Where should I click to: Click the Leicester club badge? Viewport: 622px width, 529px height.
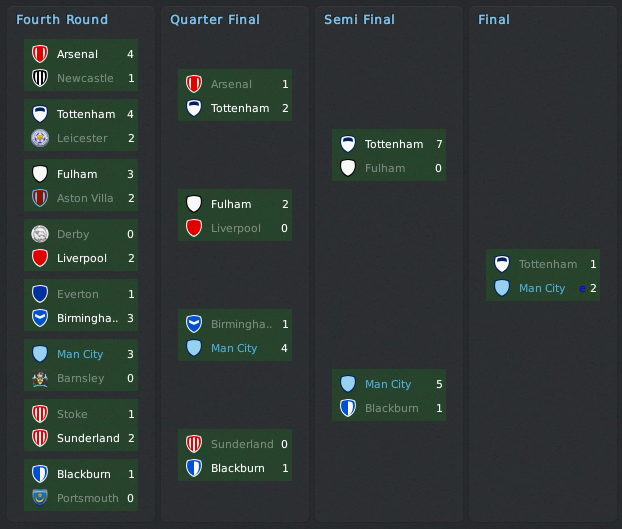pyautogui.click(x=40, y=138)
